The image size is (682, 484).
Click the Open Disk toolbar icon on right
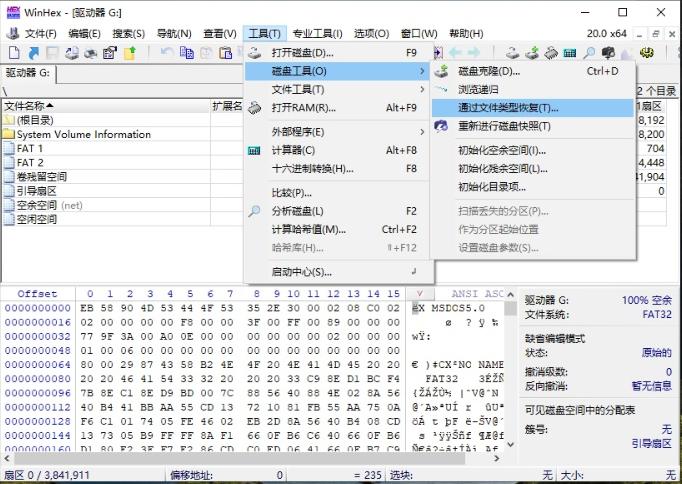coord(512,53)
